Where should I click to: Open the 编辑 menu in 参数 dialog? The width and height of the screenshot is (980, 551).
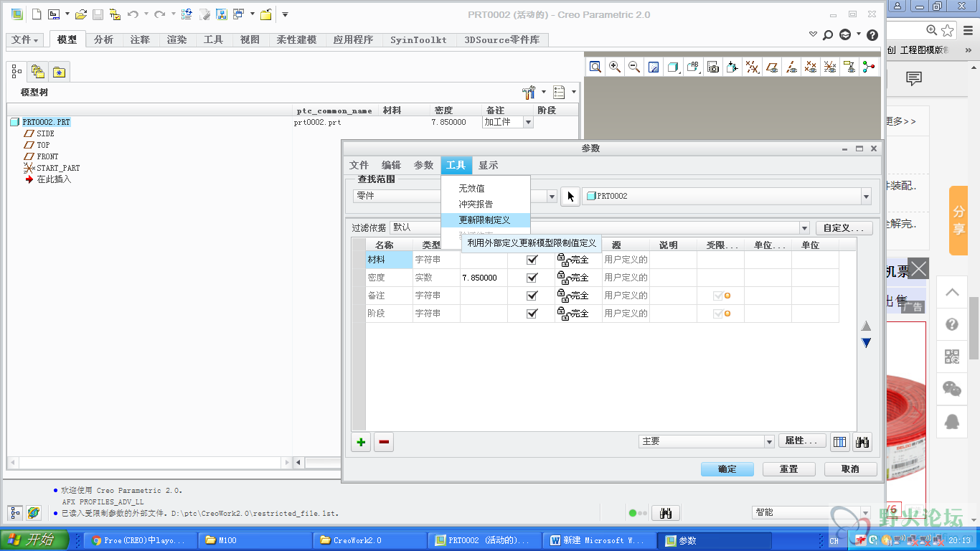tap(392, 166)
